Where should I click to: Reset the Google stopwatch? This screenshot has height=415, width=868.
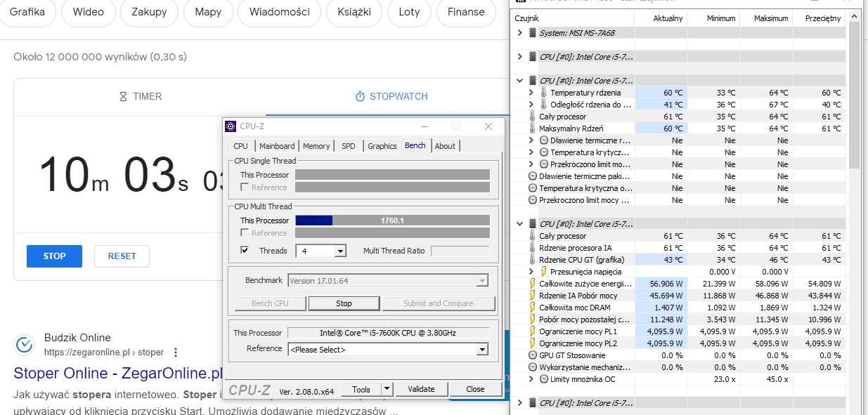(x=122, y=256)
